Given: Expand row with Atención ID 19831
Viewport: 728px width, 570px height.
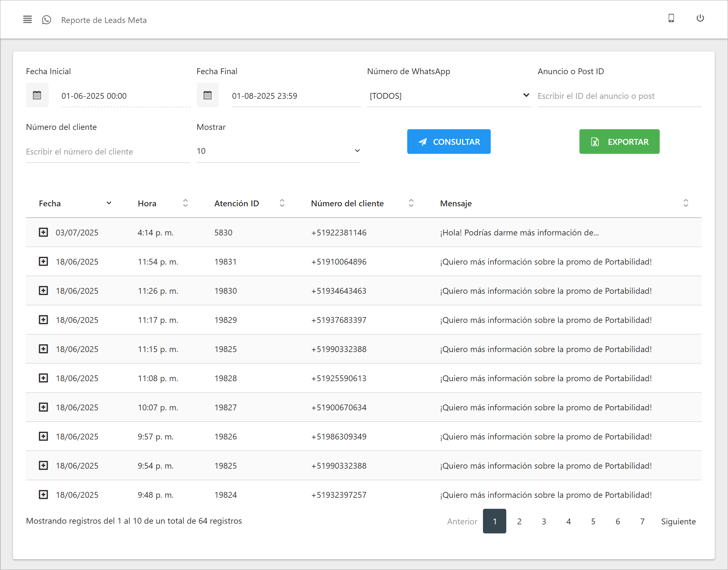Looking at the screenshot, I should [x=43, y=261].
